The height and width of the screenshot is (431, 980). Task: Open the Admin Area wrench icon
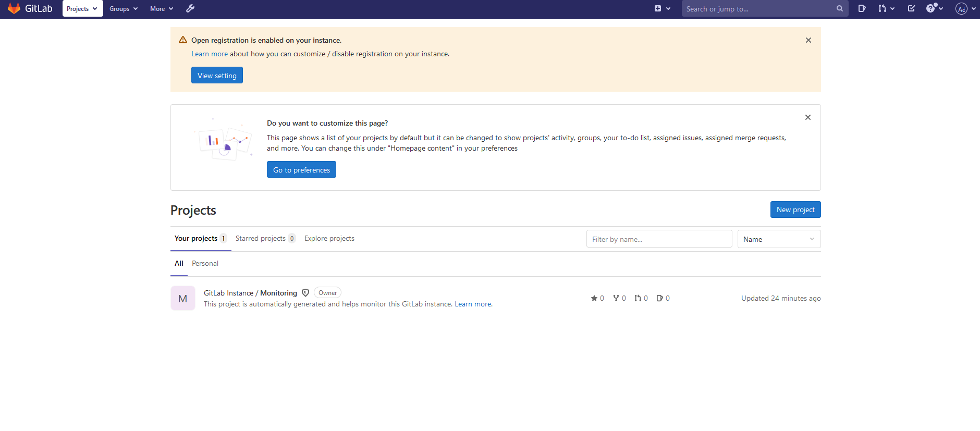coord(190,8)
